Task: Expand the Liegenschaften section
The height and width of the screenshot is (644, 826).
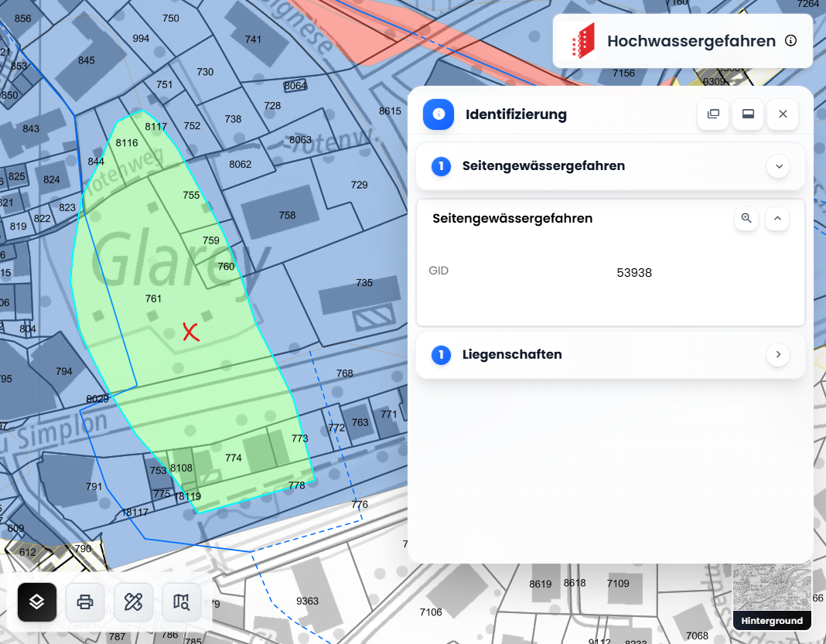Action: click(778, 355)
